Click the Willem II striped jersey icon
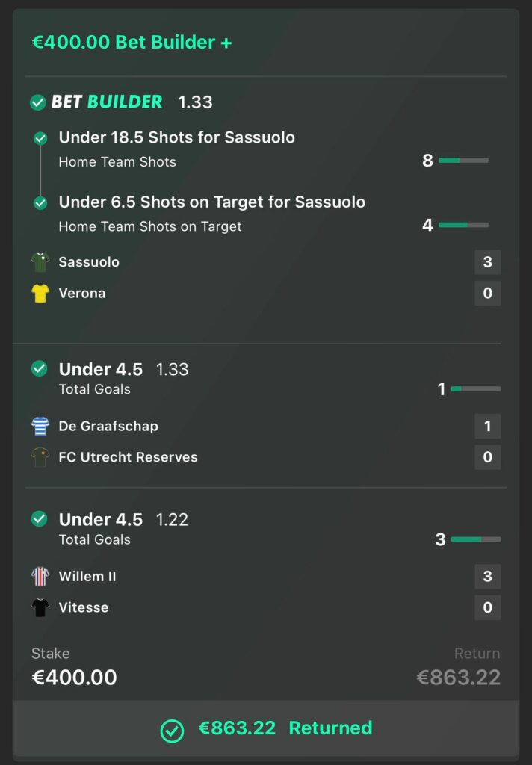The width and height of the screenshot is (532, 765). coord(40,577)
